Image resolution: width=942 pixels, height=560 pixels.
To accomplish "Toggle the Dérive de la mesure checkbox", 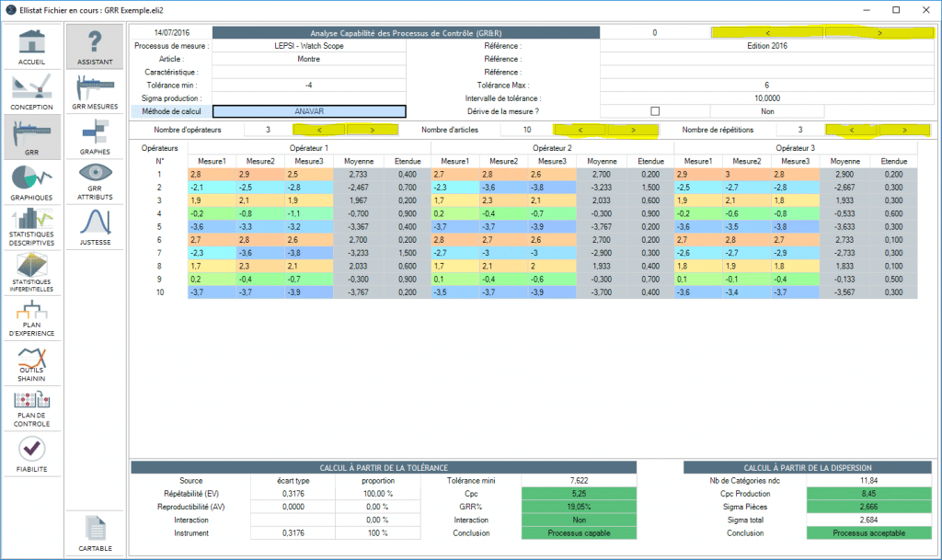I will tap(655, 111).
